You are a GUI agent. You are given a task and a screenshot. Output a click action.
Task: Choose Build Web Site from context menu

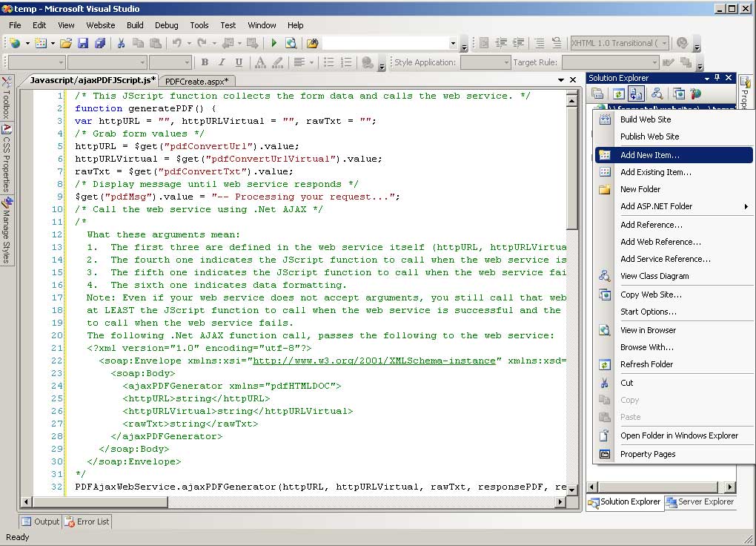pos(674,119)
